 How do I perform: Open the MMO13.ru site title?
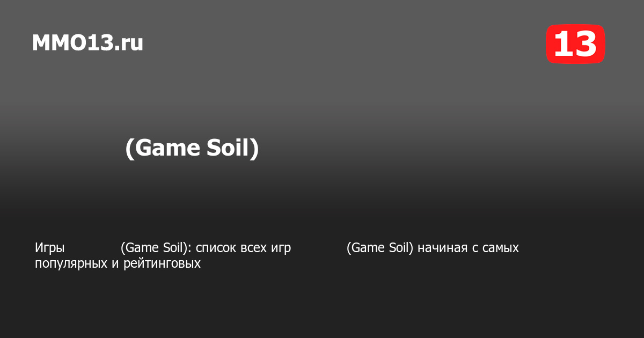(87, 43)
